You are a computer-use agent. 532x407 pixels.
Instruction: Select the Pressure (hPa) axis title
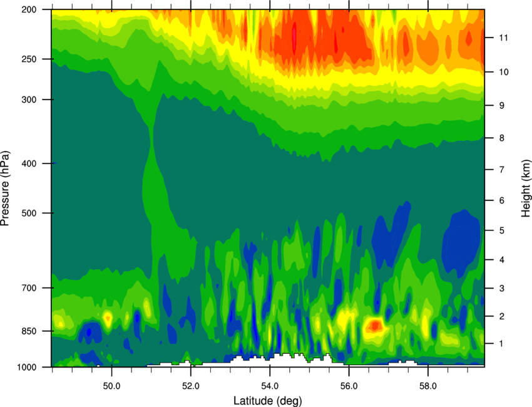point(5,188)
